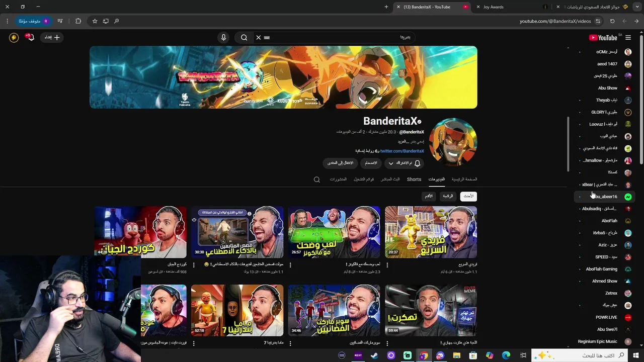Open aeod 1407 subscription in sidebar
Viewport: 644px width, 362px height.
(605, 64)
